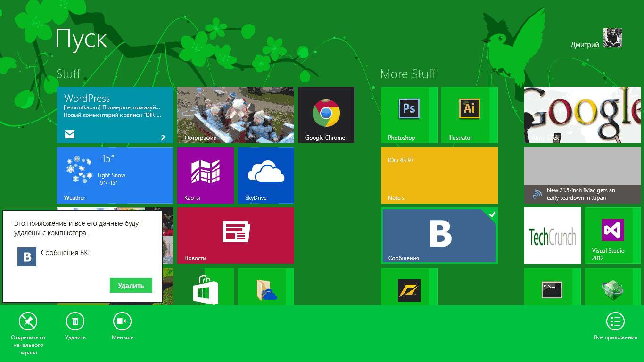Image resolution: width=644 pixels, height=362 pixels.
Task: Click the Пуск title text
Action: click(x=82, y=39)
